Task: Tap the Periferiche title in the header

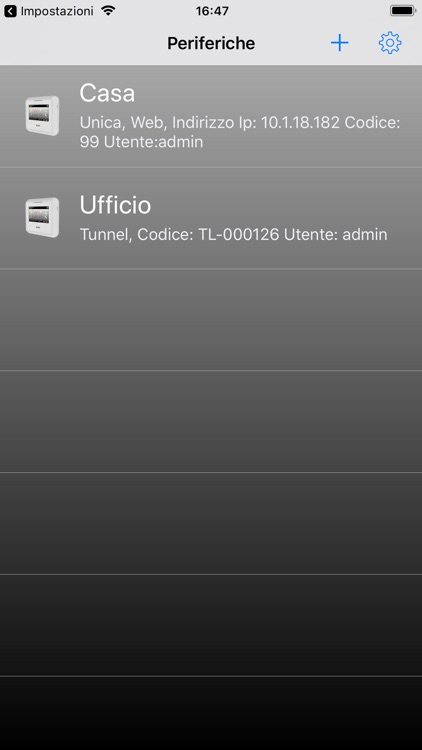Action: pyautogui.click(x=211, y=44)
